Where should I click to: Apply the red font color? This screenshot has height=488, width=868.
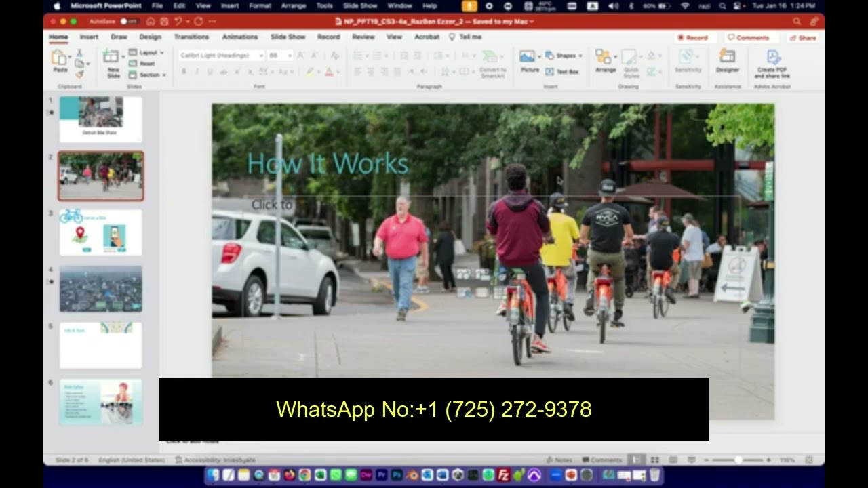pos(329,71)
